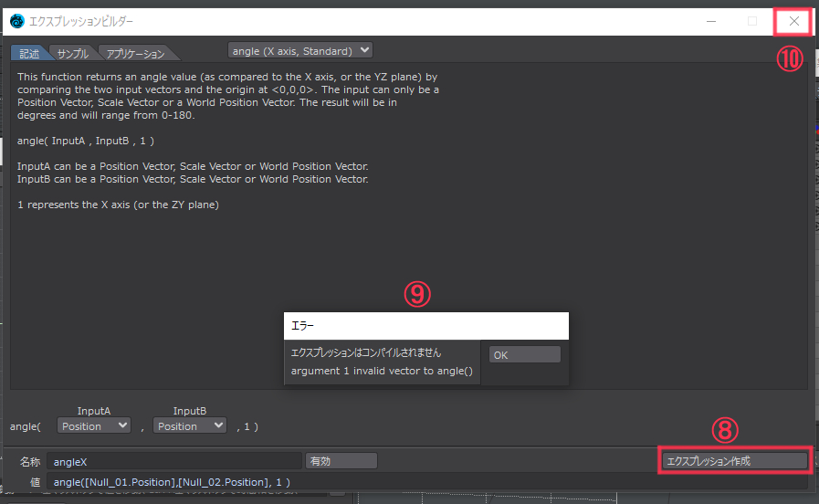Switch to the 記述 tab

pyautogui.click(x=29, y=53)
